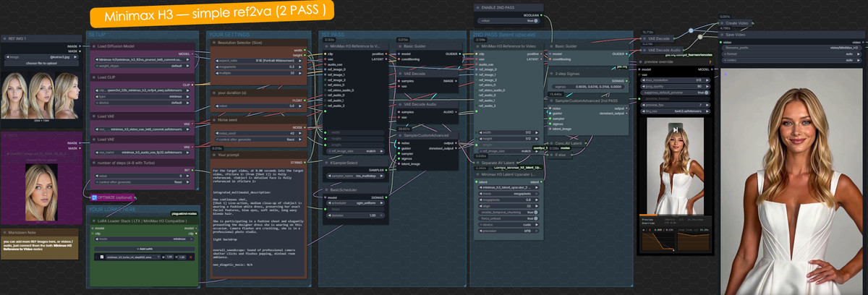
Task: Click the preview override help question mark
Action: coord(712,61)
